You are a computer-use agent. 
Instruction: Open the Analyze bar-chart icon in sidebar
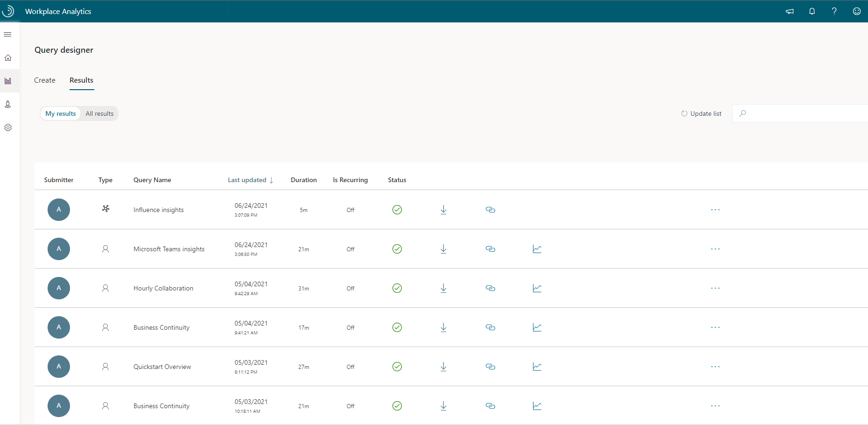pyautogui.click(x=8, y=81)
